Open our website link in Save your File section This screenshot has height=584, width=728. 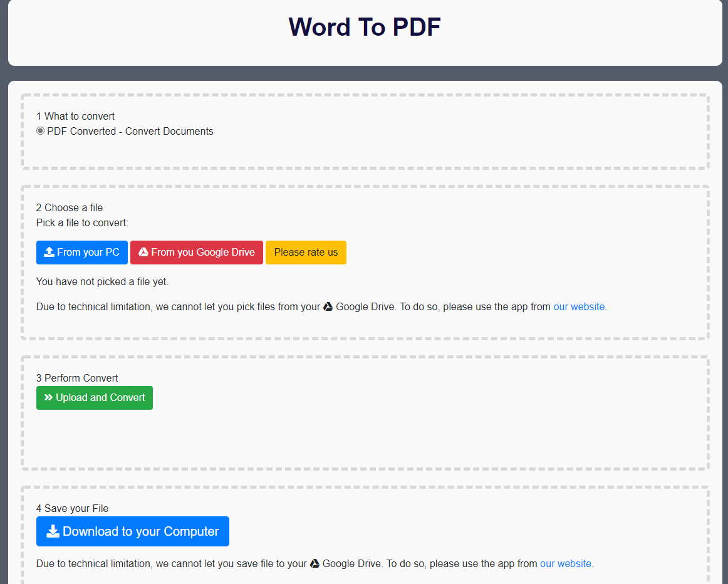(x=566, y=563)
